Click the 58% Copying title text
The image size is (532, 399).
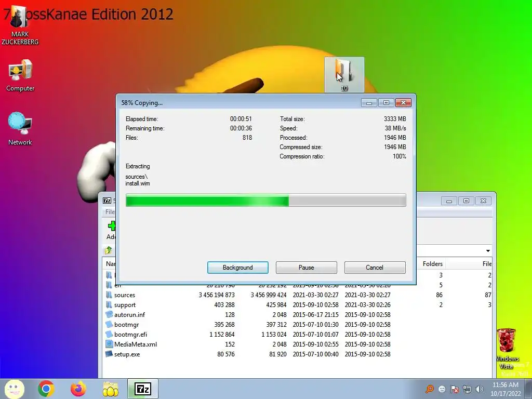[x=142, y=103]
